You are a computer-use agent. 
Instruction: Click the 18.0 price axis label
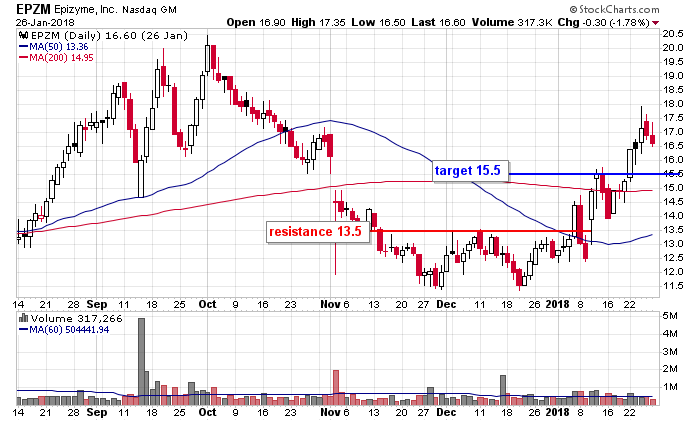click(673, 104)
